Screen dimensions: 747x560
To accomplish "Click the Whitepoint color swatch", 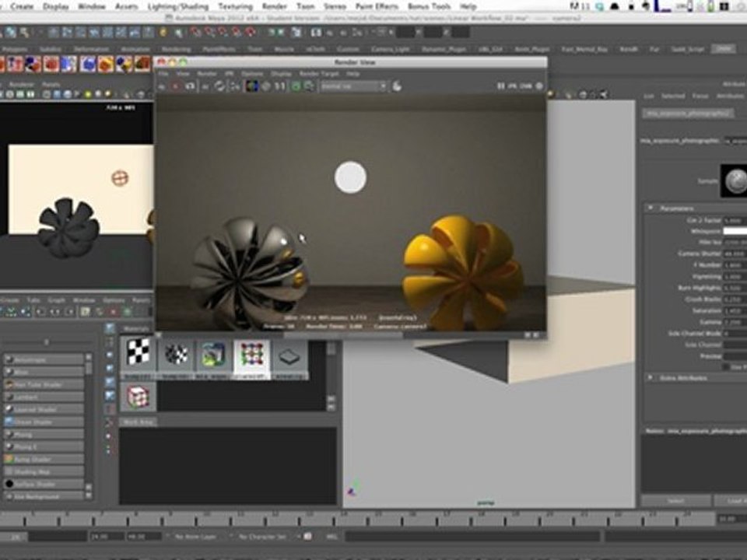I will [x=735, y=232].
